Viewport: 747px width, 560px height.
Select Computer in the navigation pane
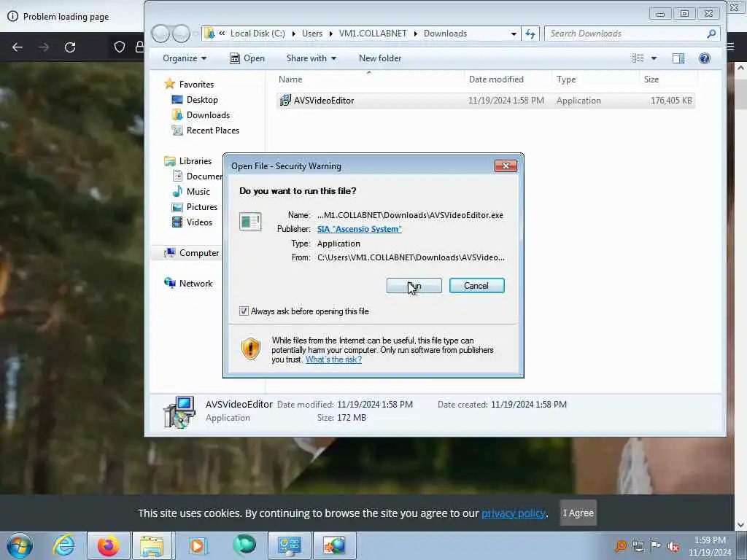[x=198, y=253]
